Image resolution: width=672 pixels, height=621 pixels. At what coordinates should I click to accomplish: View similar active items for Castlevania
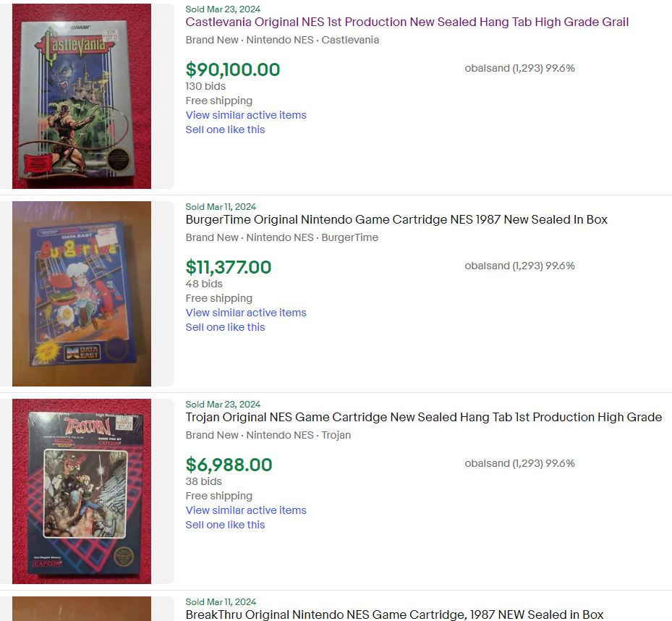[x=246, y=115]
